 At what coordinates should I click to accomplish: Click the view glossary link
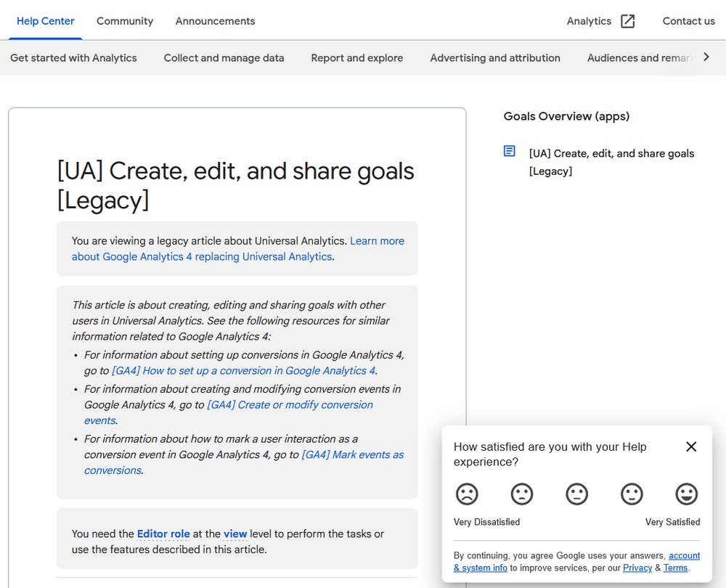(x=235, y=534)
